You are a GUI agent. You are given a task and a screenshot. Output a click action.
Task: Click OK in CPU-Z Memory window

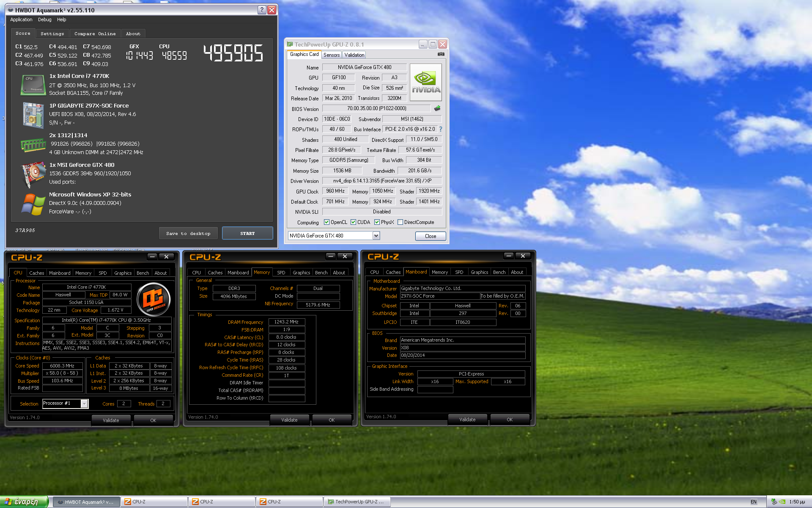[x=332, y=420]
